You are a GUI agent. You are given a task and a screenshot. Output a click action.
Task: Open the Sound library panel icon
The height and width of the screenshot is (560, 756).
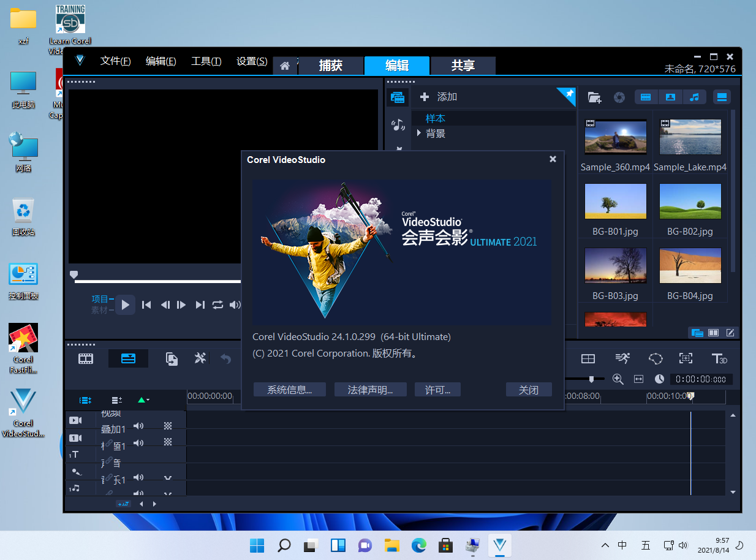tap(398, 125)
